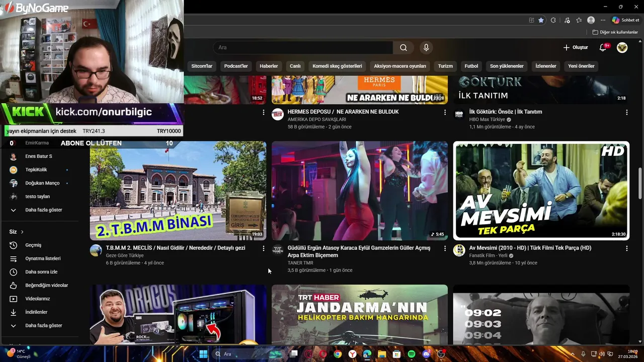Select the Sitcom'lar filter chip
The height and width of the screenshot is (362, 644).
click(202, 66)
